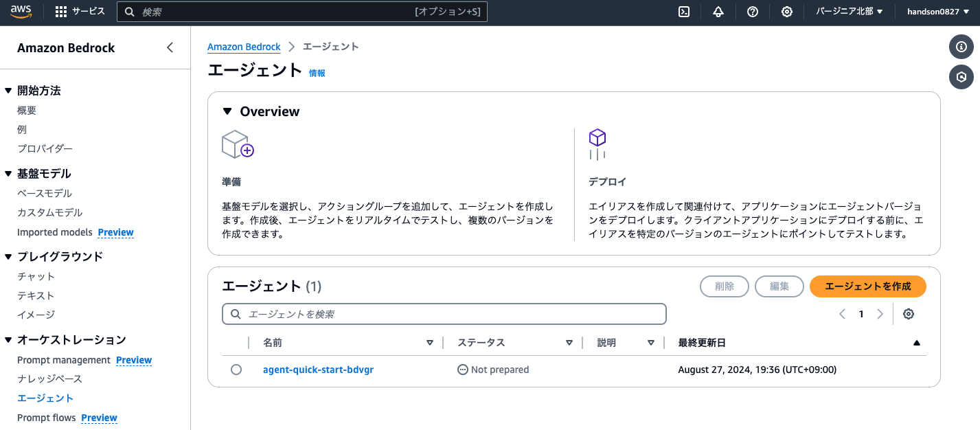Viewport: 980px width, 430px height.
Task: Click the エージェントを作成 button
Action: coord(868,286)
